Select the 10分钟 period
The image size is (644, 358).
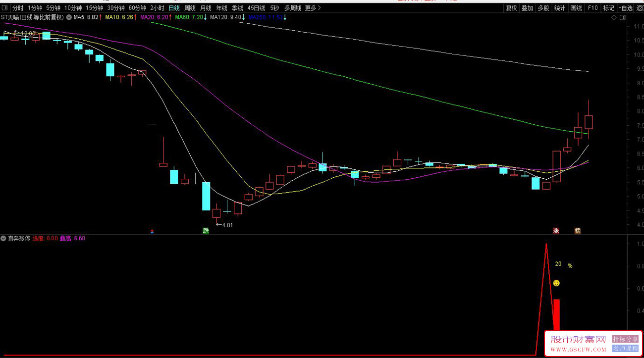73,8
